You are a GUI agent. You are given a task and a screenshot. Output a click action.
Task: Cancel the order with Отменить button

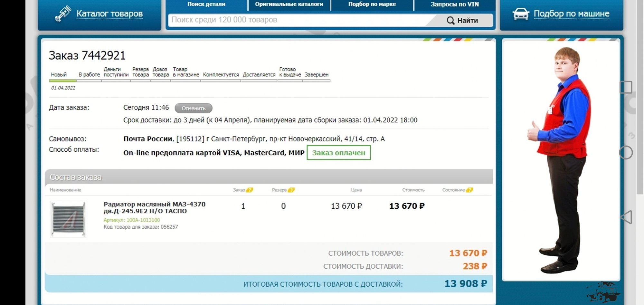(x=194, y=108)
